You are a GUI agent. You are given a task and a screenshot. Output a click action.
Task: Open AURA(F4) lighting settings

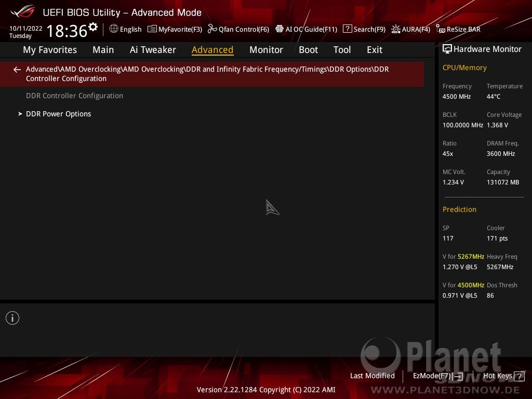tap(410, 29)
